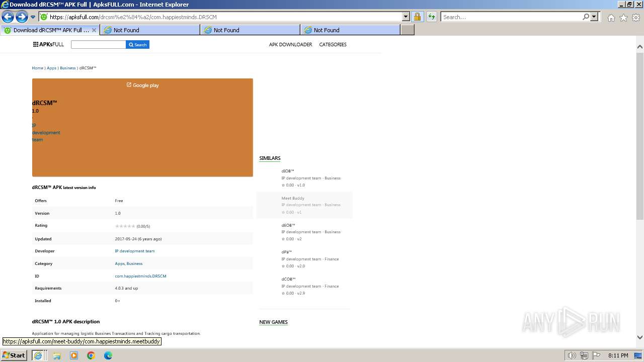Click the 2017-05-24 updated date
The image size is (644, 362).
tap(138, 239)
